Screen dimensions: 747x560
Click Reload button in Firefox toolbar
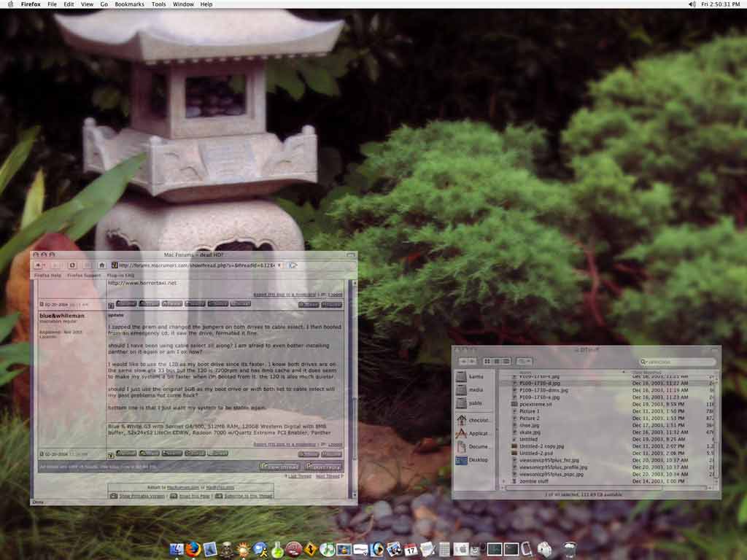click(72, 265)
